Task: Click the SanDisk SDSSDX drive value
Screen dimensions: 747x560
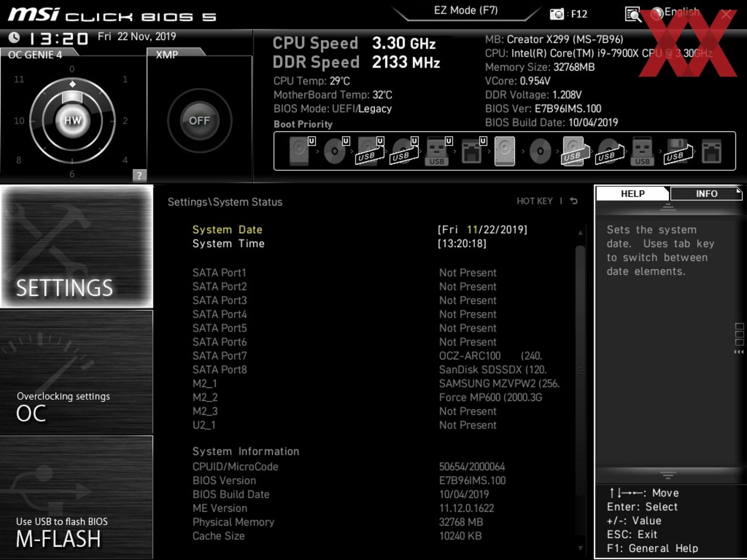Action: (x=493, y=369)
